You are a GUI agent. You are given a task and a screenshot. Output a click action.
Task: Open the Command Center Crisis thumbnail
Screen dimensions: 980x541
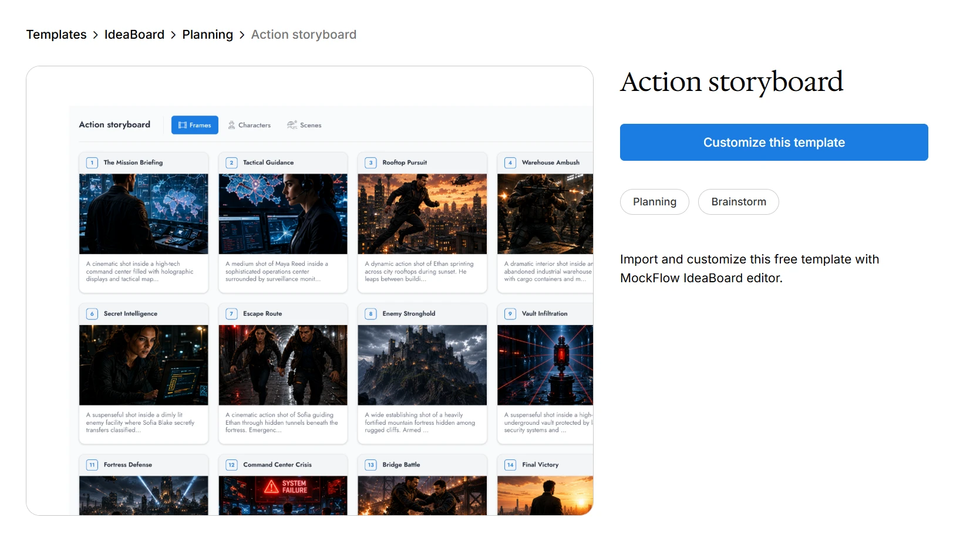click(x=283, y=495)
